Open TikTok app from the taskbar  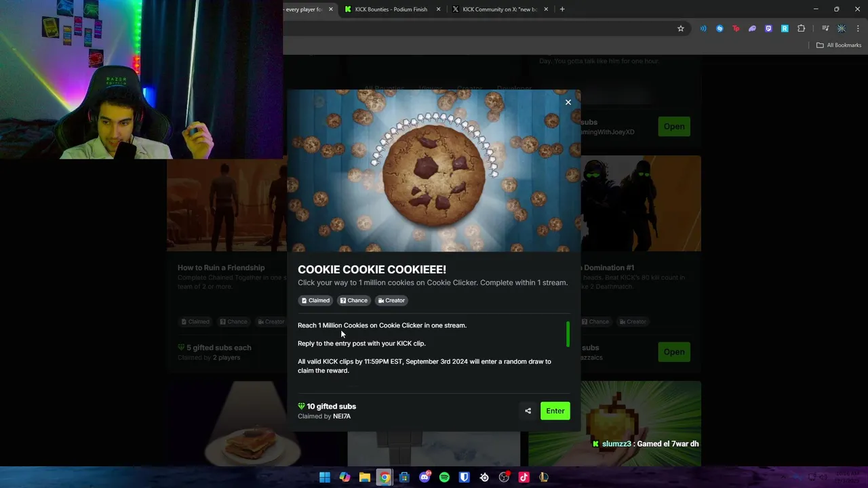(524, 477)
